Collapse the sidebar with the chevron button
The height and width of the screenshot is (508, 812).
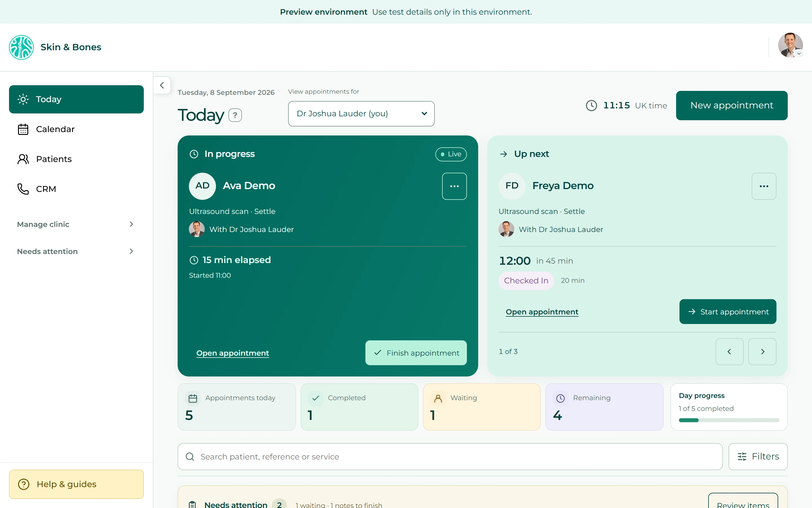(162, 85)
